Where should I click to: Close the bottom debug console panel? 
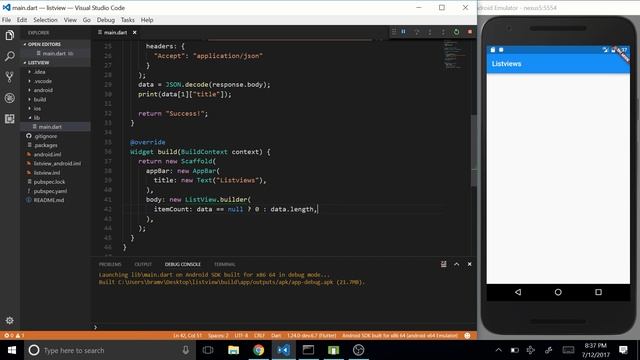pos(469,264)
